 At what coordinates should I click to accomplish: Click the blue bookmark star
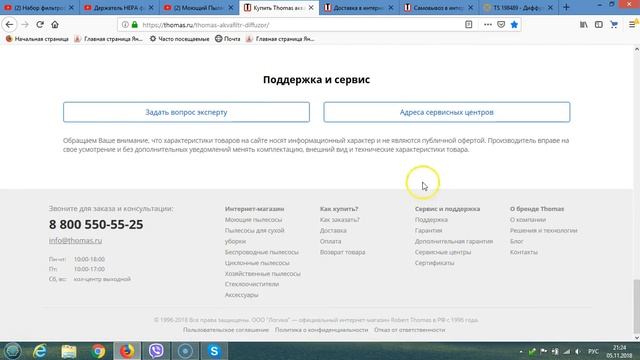514,25
